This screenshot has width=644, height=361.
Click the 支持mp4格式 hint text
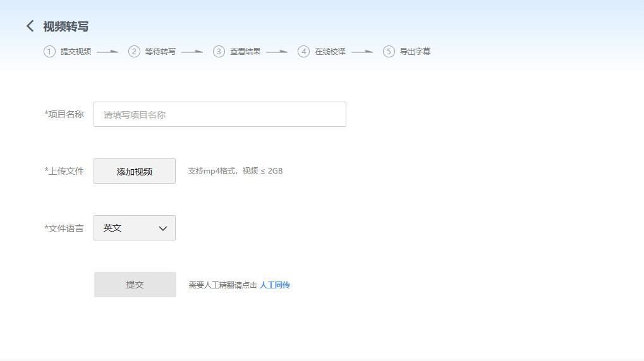pyautogui.click(x=235, y=171)
